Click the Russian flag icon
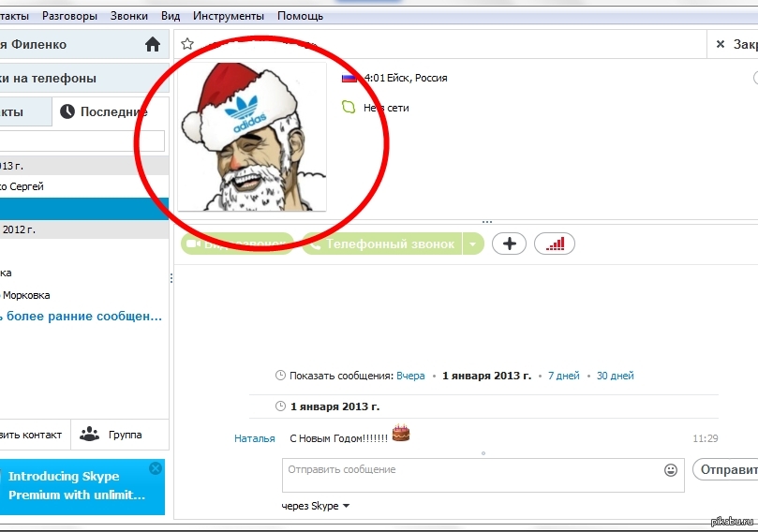 coord(349,78)
